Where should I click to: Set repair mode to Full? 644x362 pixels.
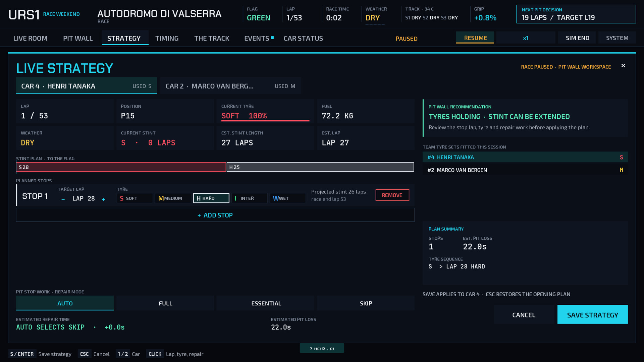click(165, 303)
